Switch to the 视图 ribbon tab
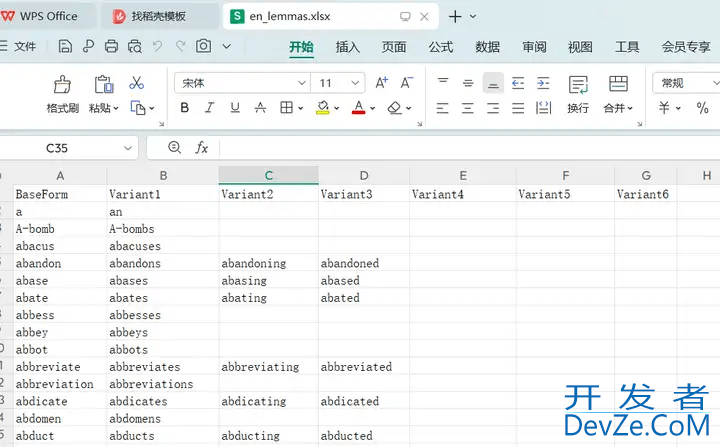Viewport: 720px width, 447px height. 580,47
